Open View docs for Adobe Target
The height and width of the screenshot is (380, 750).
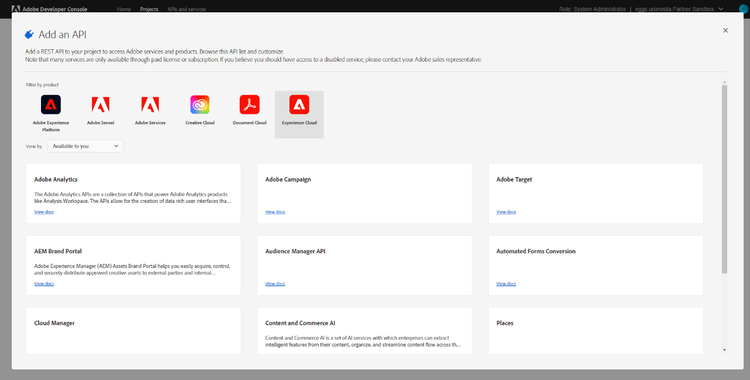(506, 212)
